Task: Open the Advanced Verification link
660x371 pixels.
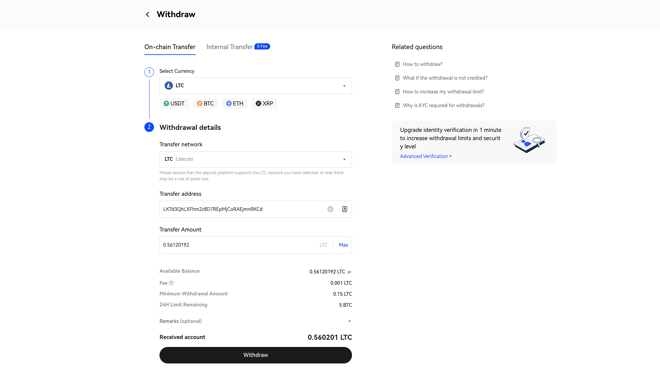Action: coord(426,156)
